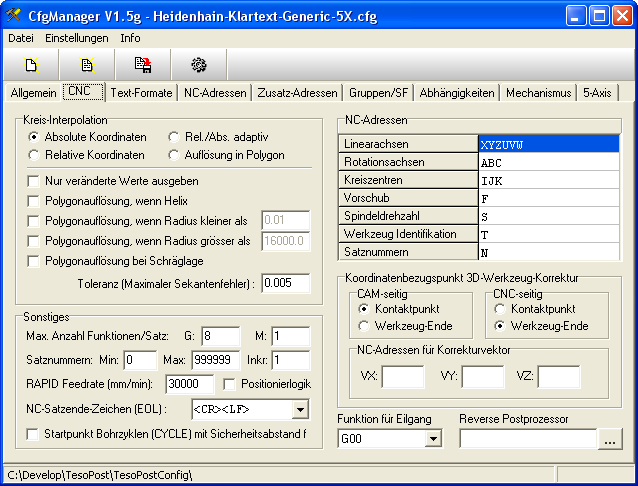Select the Rotationsachsen value cell ABC
The image size is (638, 486).
point(548,162)
